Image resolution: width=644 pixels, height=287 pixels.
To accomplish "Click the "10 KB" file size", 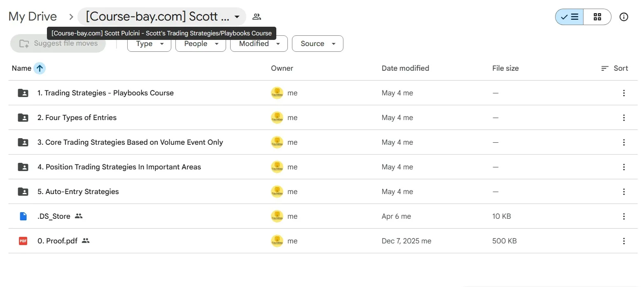I will tap(502, 216).
